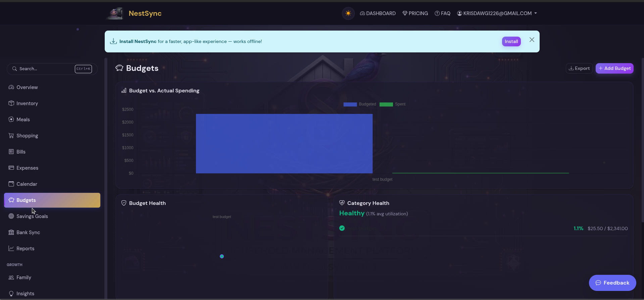Image resolution: width=644 pixels, height=300 pixels.
Task: Click the blue Budgeted bar in chart
Action: point(284,143)
